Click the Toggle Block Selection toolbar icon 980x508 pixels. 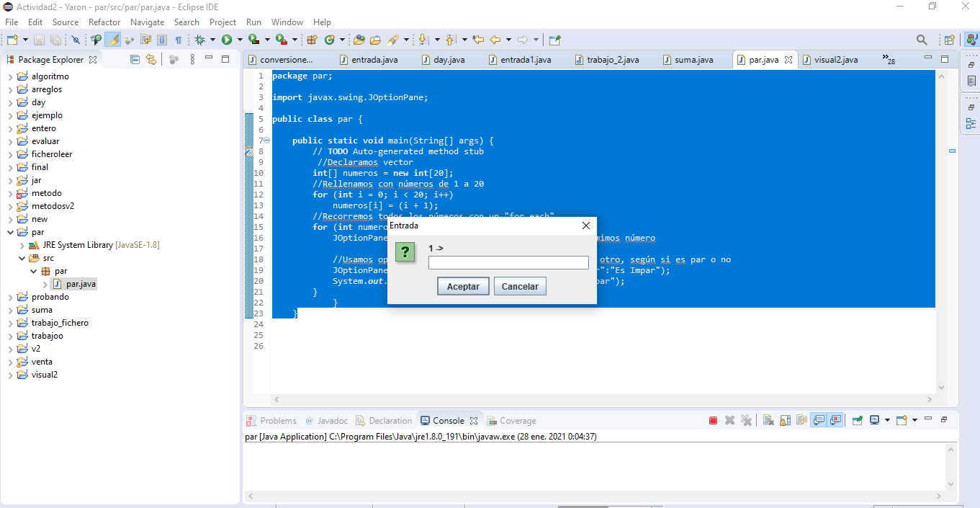tap(162, 40)
